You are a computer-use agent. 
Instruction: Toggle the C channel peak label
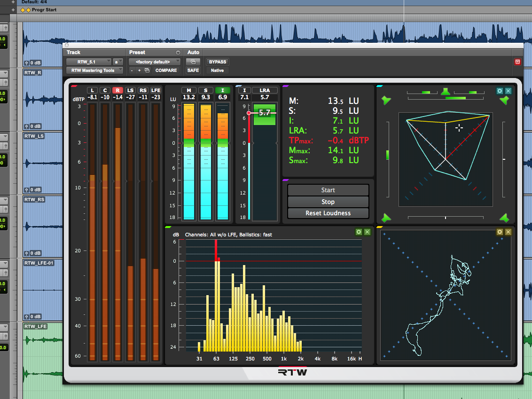105,90
